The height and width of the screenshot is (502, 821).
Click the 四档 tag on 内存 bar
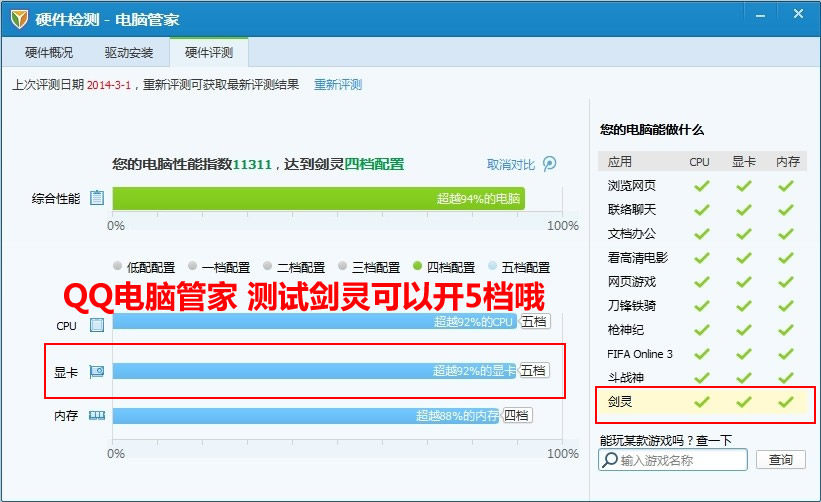516,415
